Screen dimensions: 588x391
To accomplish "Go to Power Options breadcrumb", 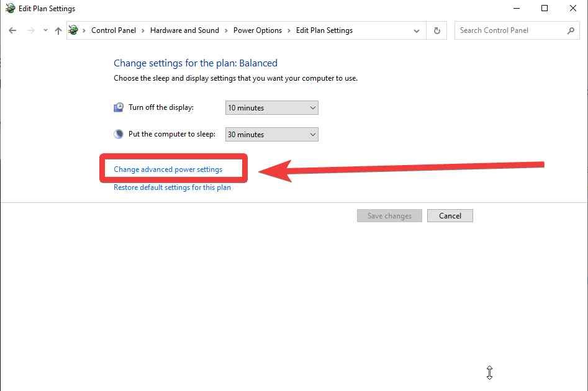I will pos(258,30).
